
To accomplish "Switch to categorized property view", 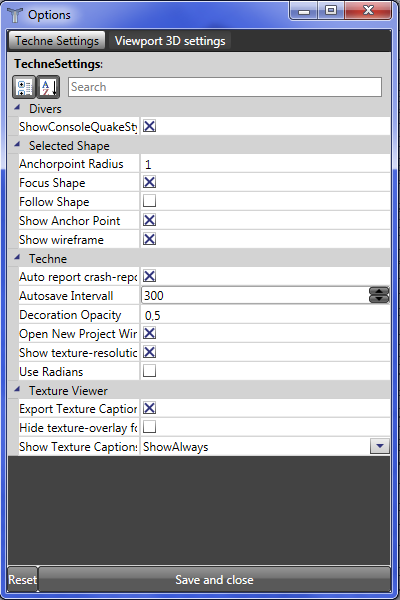I will coord(24,87).
